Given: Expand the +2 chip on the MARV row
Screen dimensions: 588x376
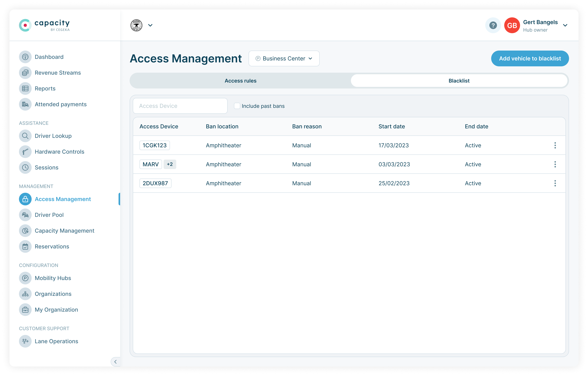Looking at the screenshot, I should coord(170,164).
